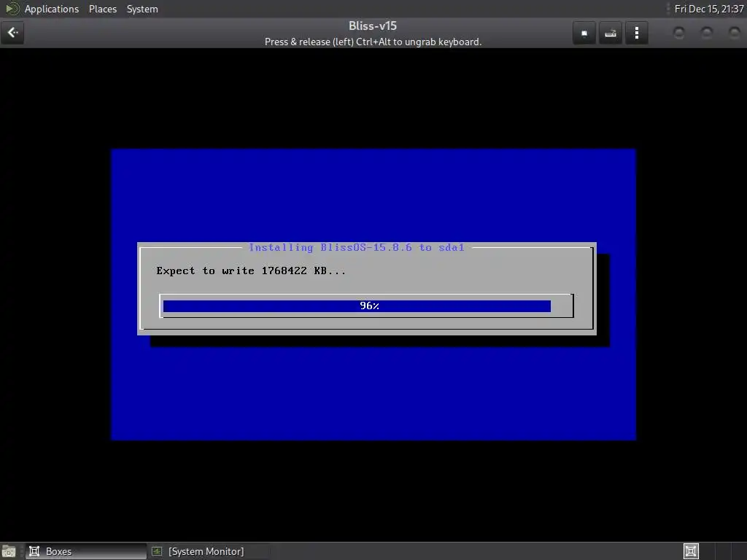Image resolution: width=747 pixels, height=560 pixels.
Task: Open the System menu
Action: tap(142, 9)
